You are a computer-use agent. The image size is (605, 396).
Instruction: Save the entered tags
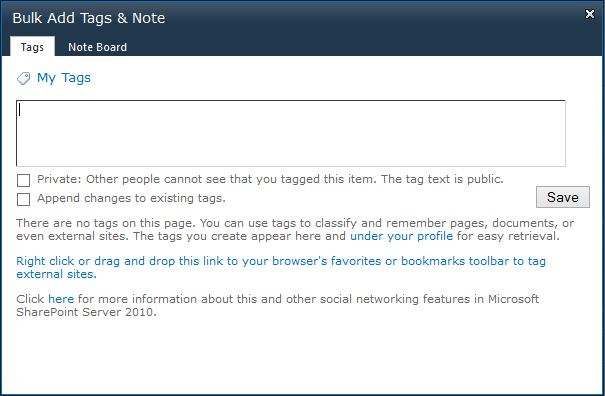(563, 197)
